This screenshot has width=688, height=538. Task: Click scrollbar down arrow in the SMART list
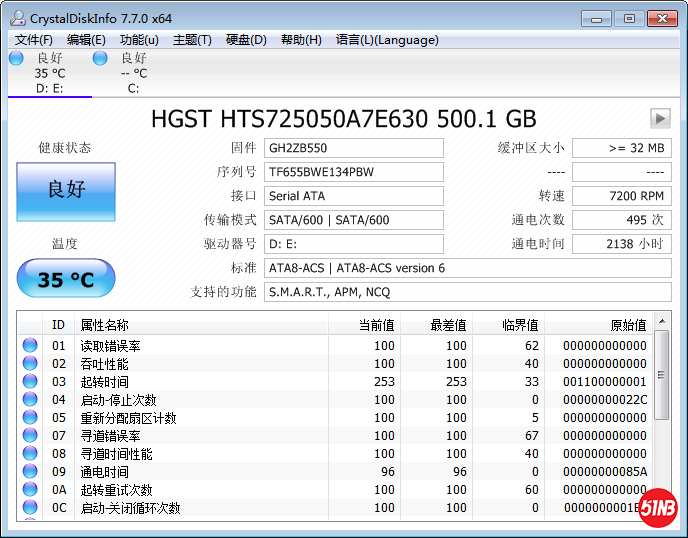(x=661, y=512)
